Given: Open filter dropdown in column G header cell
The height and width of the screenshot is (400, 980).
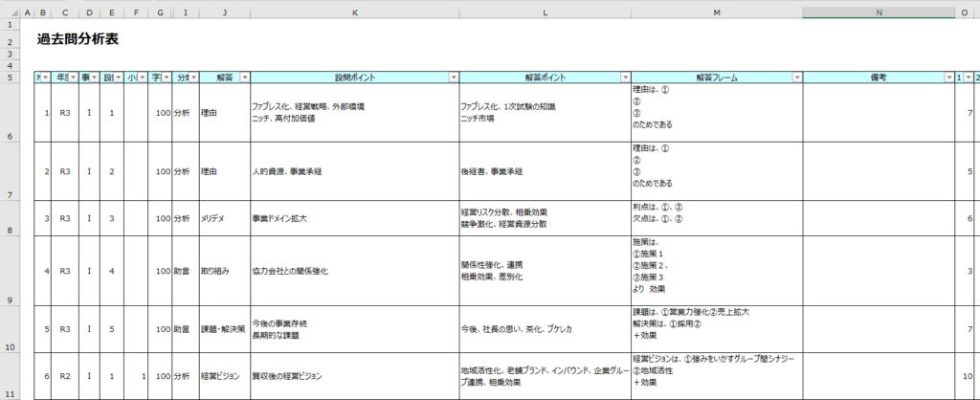Looking at the screenshot, I should [167, 77].
